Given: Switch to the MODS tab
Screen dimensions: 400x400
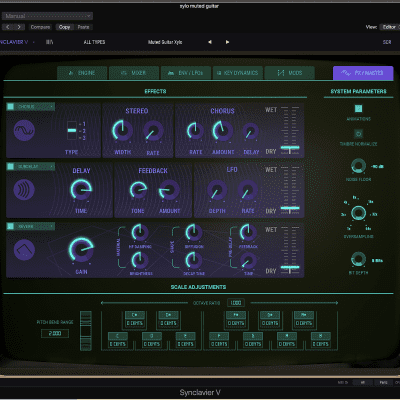Looking at the screenshot, I should click(x=289, y=73).
